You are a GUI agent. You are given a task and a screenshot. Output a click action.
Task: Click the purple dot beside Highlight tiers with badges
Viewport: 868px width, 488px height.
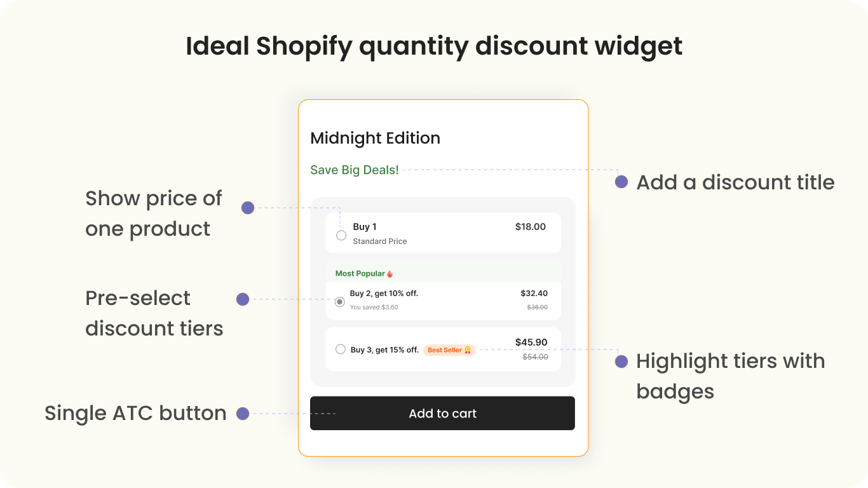click(x=621, y=362)
